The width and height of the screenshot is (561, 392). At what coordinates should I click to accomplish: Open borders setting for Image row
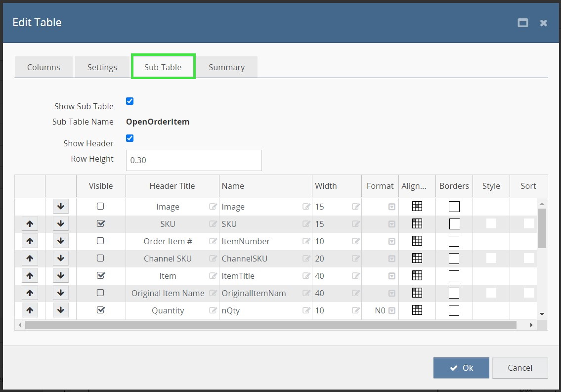click(454, 207)
